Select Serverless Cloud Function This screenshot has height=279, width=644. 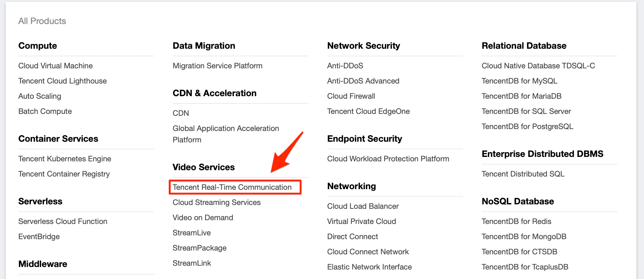63,221
